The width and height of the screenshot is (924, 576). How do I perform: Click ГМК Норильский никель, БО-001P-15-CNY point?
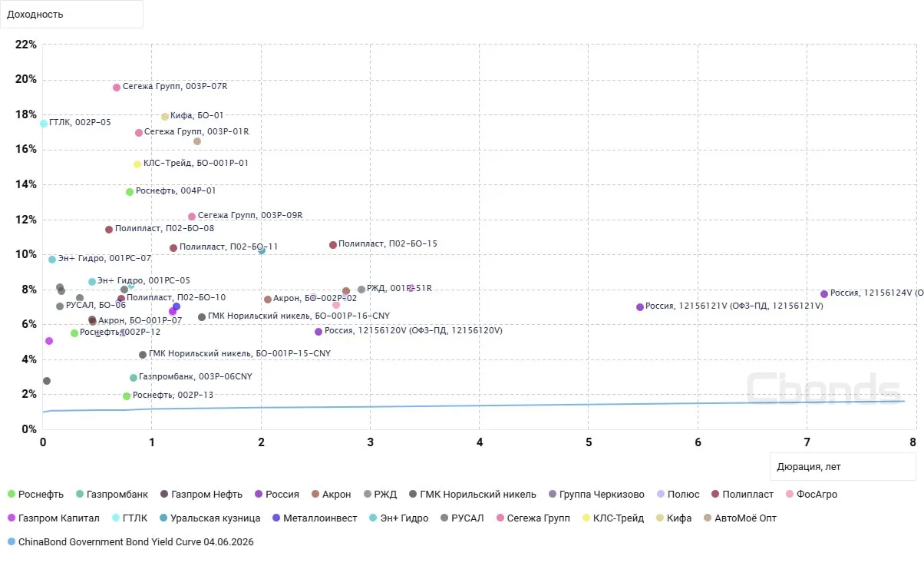(x=143, y=355)
